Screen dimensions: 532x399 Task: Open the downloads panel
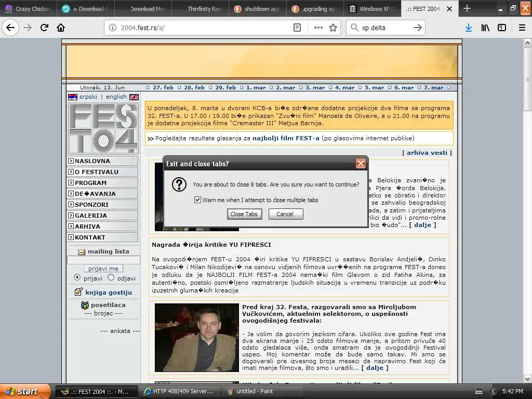469,28
